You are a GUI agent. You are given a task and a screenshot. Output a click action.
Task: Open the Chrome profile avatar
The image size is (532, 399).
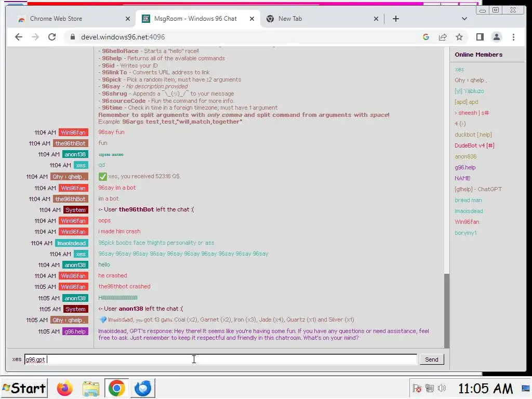[x=496, y=37]
